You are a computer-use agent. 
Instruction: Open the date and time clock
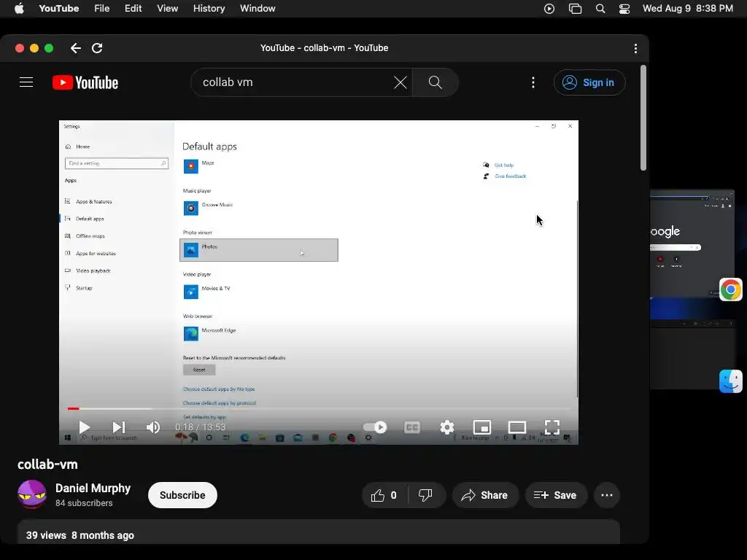688,9
